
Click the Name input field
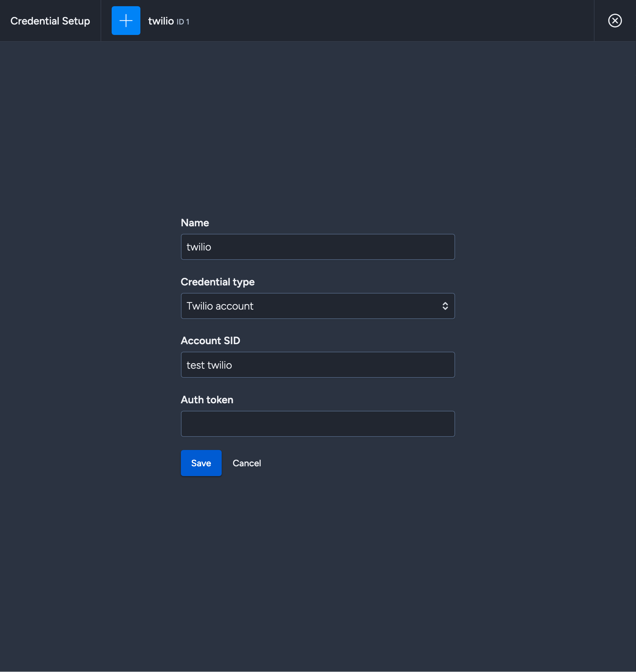pyautogui.click(x=318, y=247)
